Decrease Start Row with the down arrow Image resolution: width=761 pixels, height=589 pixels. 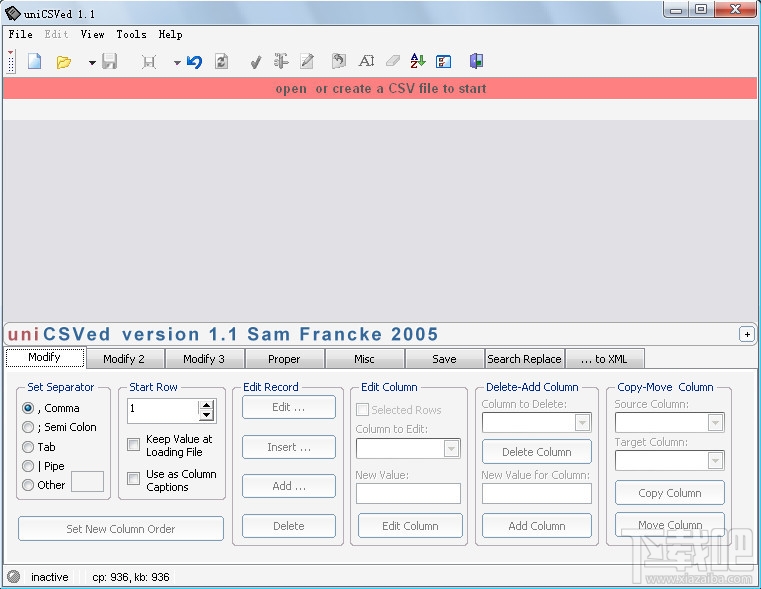(206, 415)
